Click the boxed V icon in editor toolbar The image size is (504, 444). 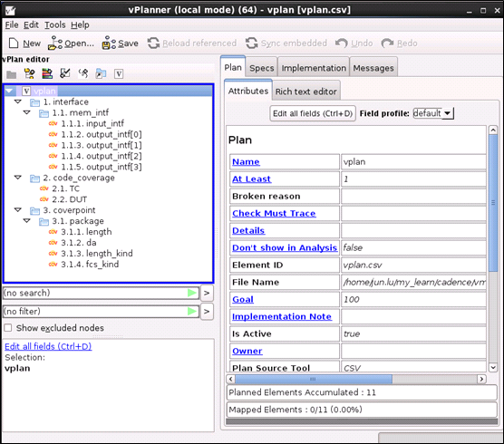click(119, 74)
